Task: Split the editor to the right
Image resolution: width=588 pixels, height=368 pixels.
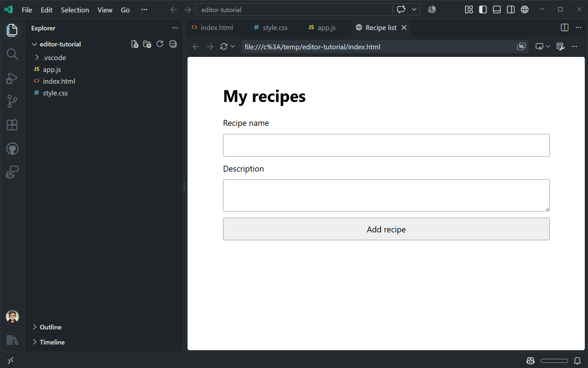Action: (x=564, y=28)
